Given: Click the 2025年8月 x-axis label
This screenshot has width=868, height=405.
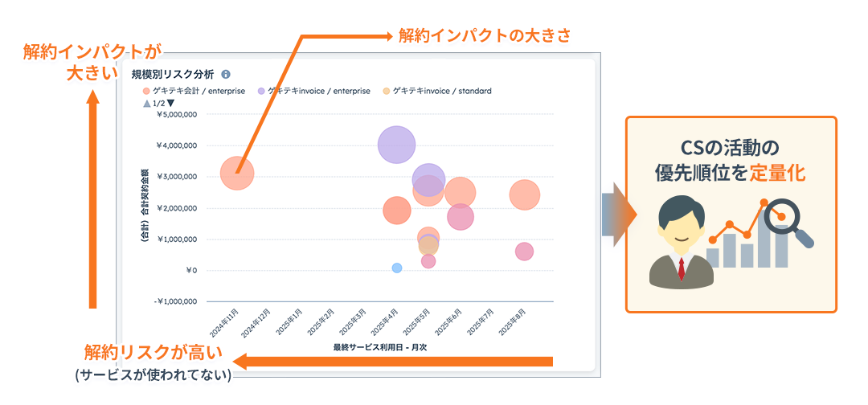Looking at the screenshot, I should [x=512, y=323].
